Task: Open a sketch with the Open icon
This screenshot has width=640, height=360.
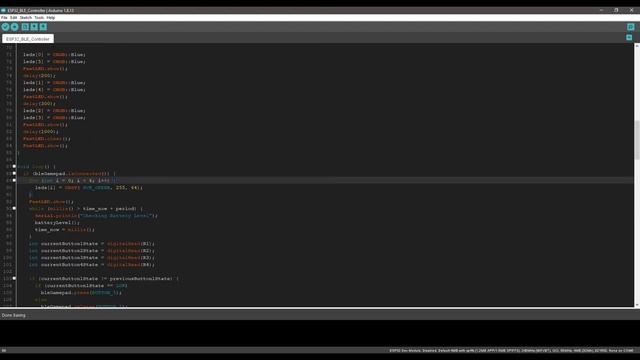Action: [34, 27]
